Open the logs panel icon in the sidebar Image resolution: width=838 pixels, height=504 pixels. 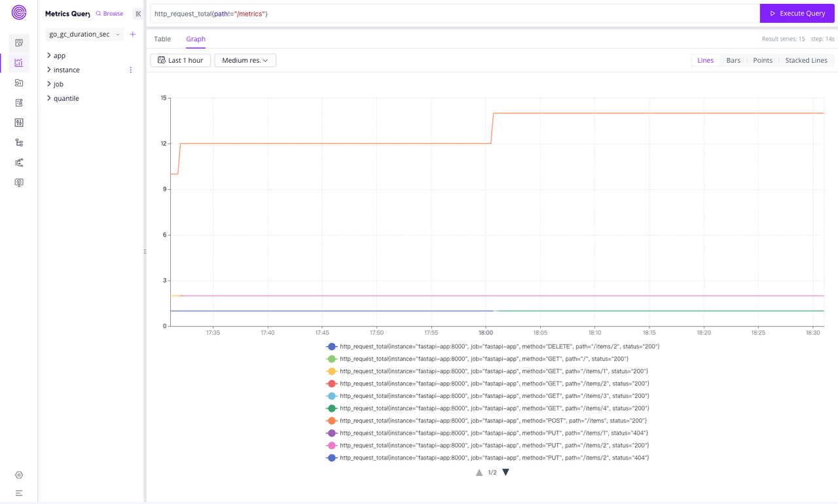(19, 82)
